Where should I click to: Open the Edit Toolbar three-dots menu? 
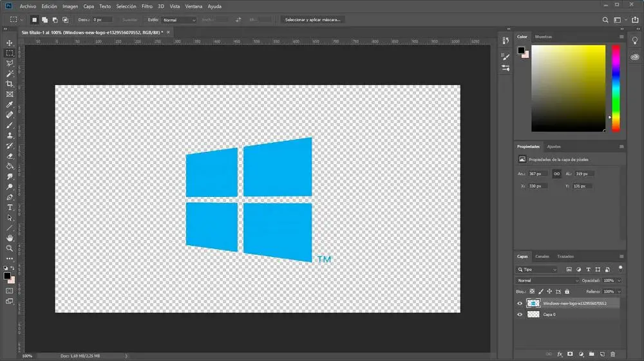coord(10,259)
